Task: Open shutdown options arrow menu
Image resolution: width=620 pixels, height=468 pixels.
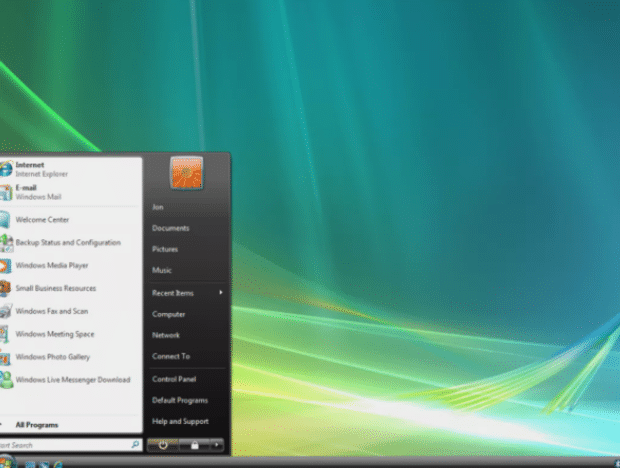Action: click(217, 445)
